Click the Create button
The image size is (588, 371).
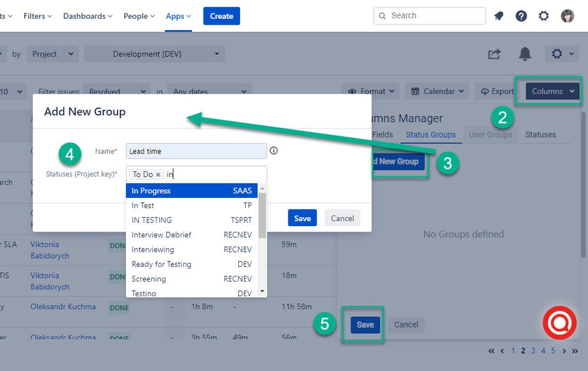point(222,16)
